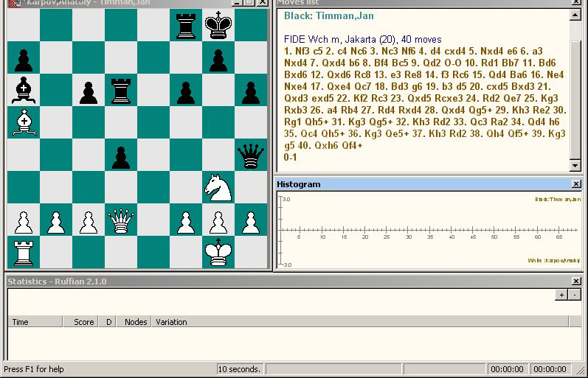Click the black king on g8
Screen dimensions: 588x378
click(x=218, y=26)
